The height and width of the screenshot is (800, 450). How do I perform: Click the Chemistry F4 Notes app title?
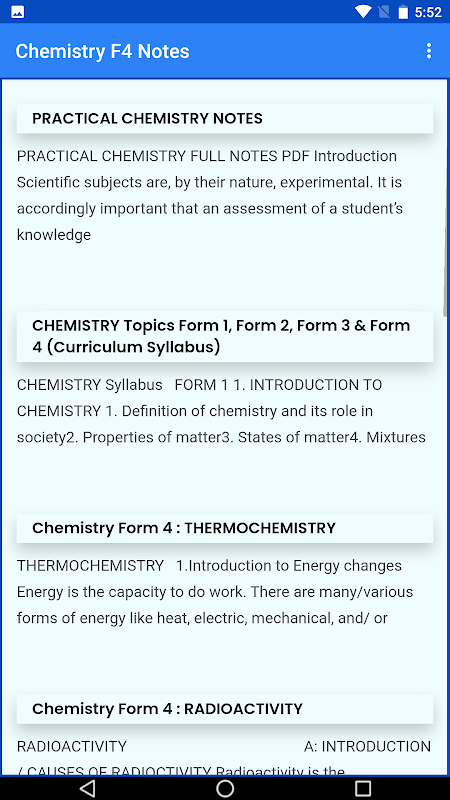(103, 51)
